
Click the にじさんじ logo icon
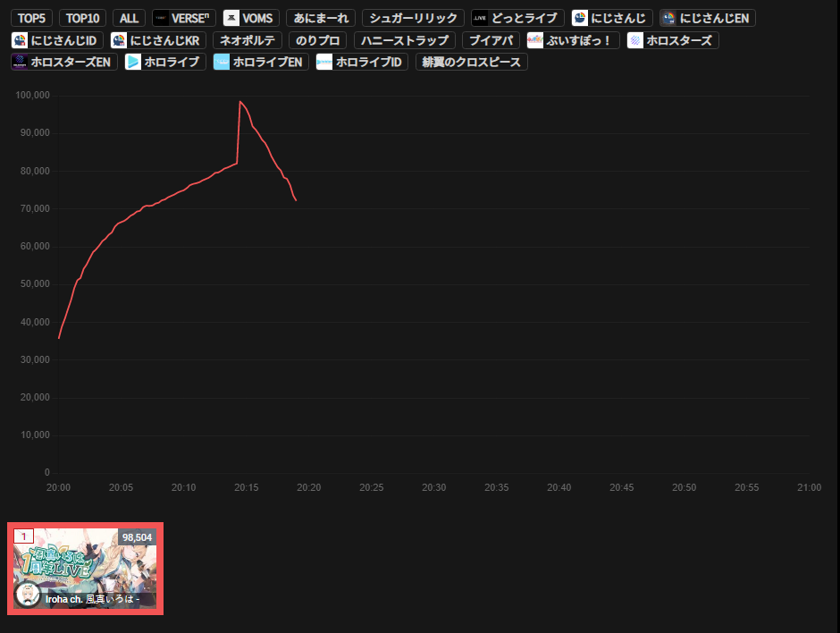(x=580, y=18)
